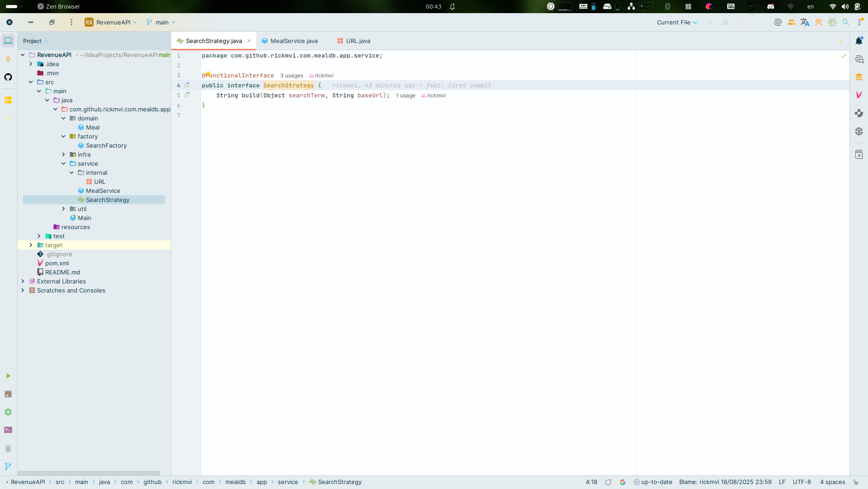Expand the test folder
Screen dimensions: 868x489
(x=39, y=236)
